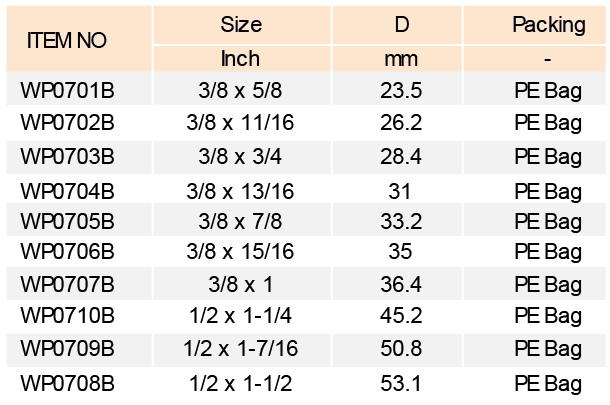Select the mm unit subheader cell

pyautogui.click(x=401, y=58)
